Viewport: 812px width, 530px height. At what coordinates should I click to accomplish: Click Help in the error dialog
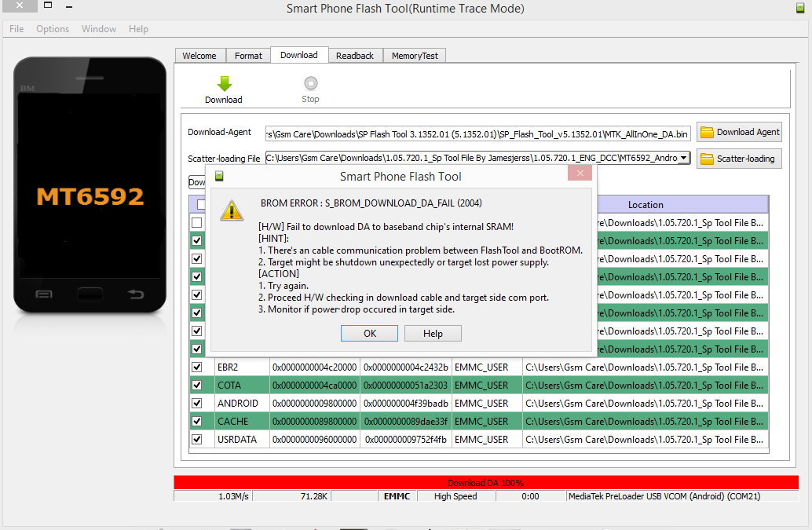[433, 334]
